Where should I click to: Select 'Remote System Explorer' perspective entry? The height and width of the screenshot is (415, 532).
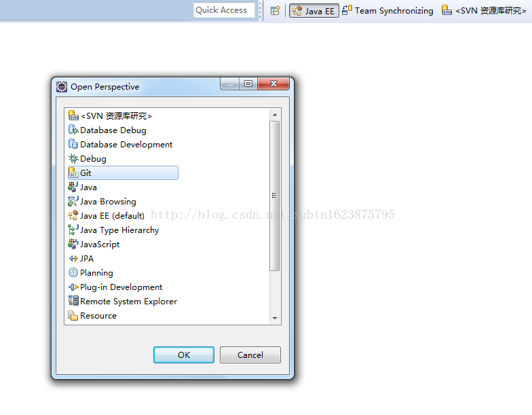click(x=129, y=302)
